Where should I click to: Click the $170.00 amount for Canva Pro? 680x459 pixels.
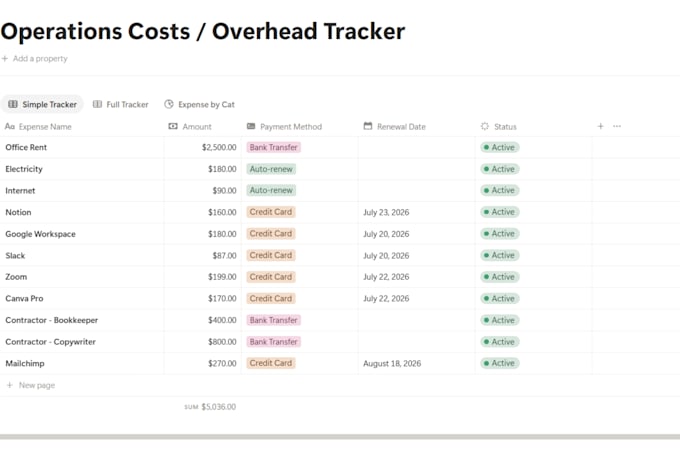point(222,298)
